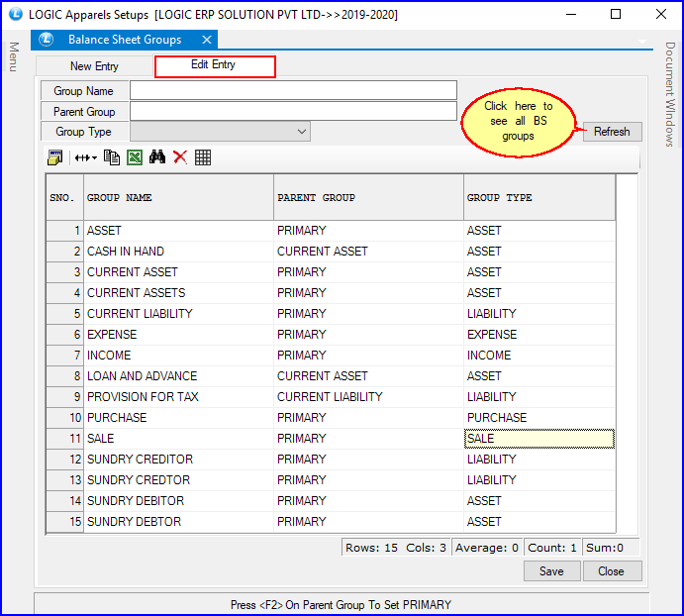Click the EXPENSE group type cell

coord(539,335)
